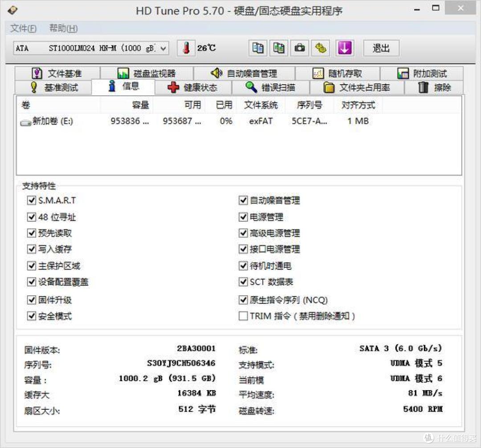
Task: Click the green copy screenshot icon
Action: [278, 48]
